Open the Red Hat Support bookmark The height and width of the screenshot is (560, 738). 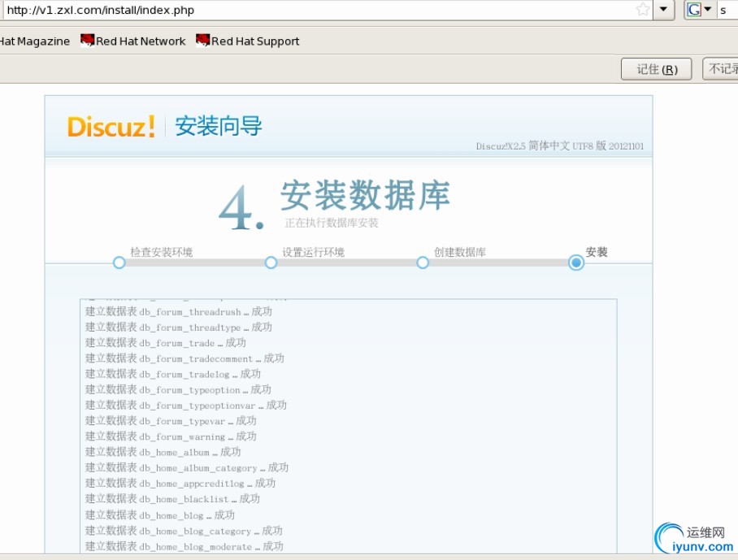click(248, 41)
